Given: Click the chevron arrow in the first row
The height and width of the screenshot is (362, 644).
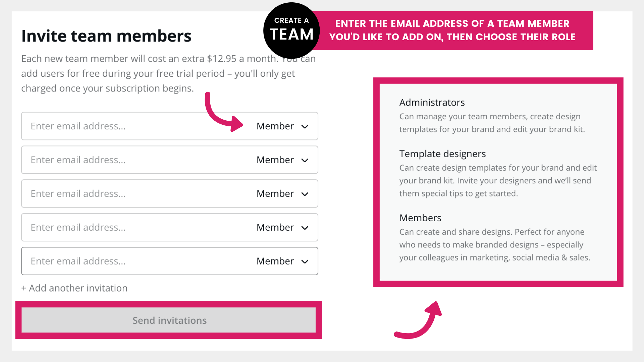Looking at the screenshot, I should (305, 127).
